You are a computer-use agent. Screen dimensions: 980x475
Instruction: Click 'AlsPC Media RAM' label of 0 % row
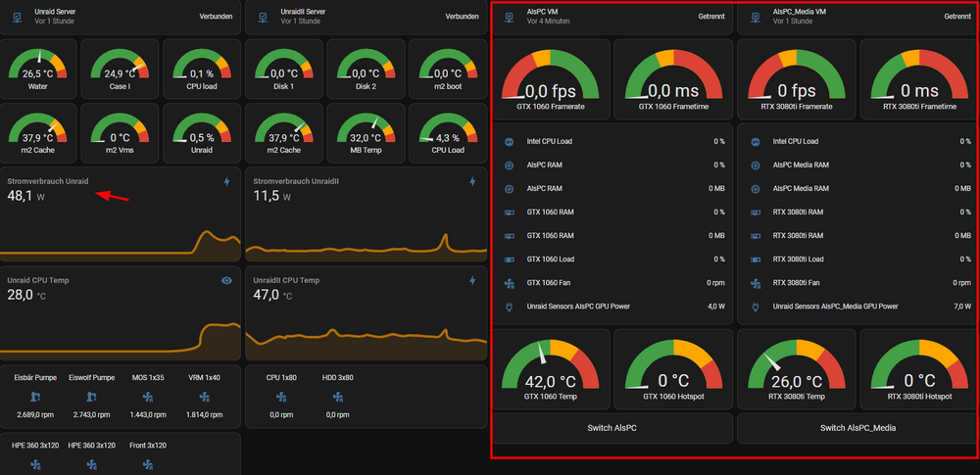point(801,165)
